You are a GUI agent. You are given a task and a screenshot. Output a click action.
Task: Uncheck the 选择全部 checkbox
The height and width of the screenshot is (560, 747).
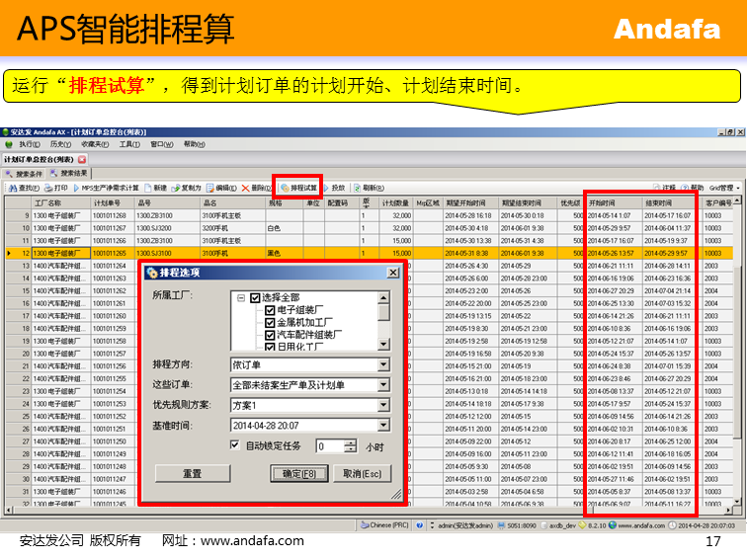(x=254, y=297)
